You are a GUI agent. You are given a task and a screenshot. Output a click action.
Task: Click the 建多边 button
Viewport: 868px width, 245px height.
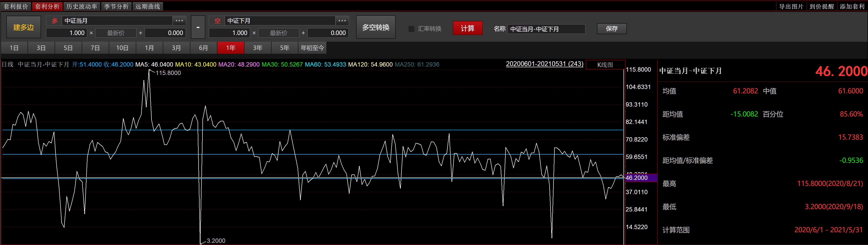click(23, 27)
